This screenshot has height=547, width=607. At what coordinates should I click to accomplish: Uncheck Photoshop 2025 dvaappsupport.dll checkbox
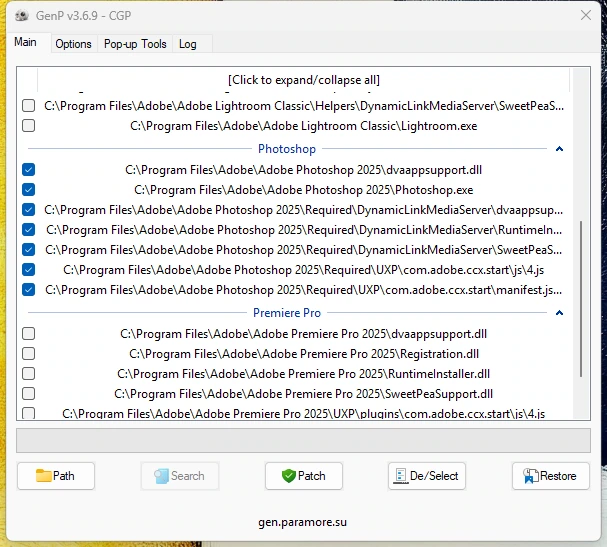28,169
